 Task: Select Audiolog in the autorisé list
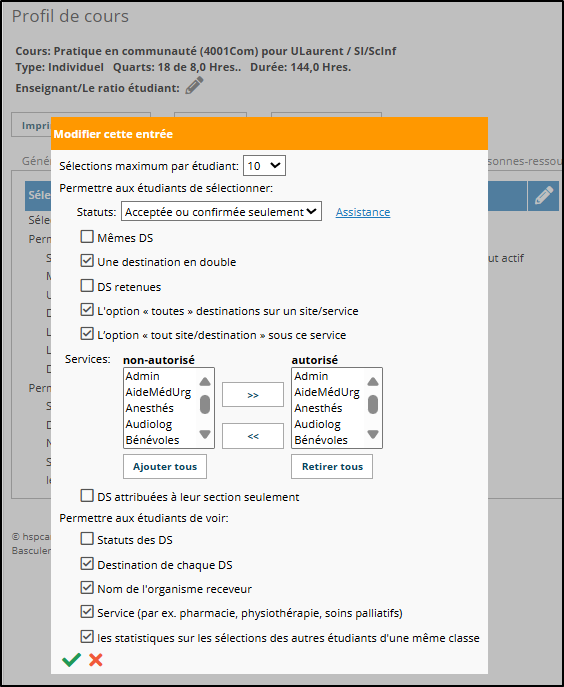click(x=317, y=424)
